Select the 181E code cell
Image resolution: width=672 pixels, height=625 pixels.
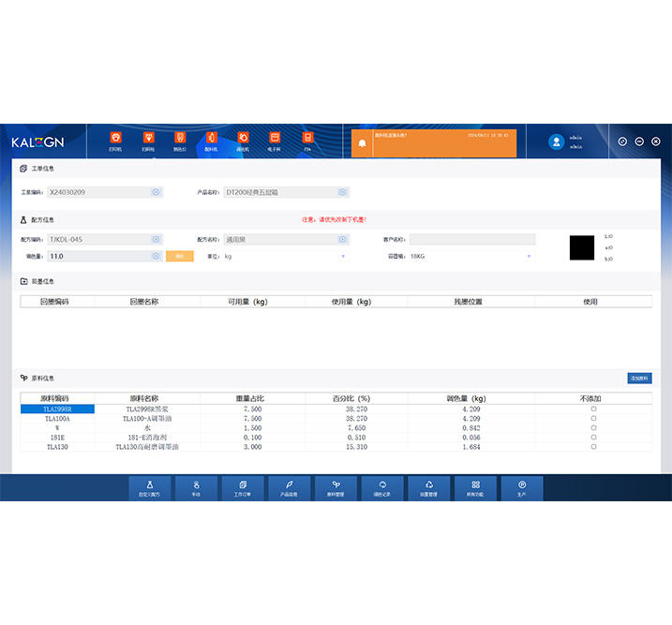57,438
